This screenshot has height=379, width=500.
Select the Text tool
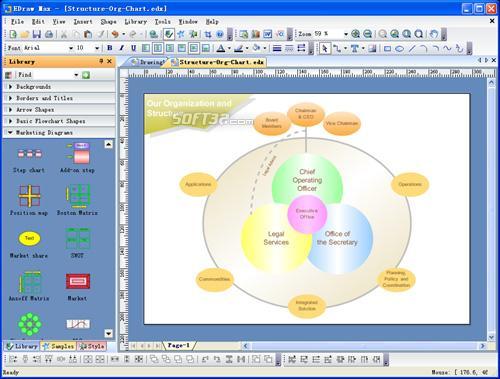(355, 49)
